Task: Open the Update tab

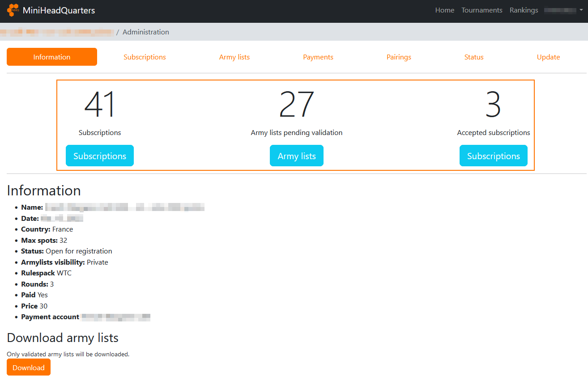Action: coord(548,57)
